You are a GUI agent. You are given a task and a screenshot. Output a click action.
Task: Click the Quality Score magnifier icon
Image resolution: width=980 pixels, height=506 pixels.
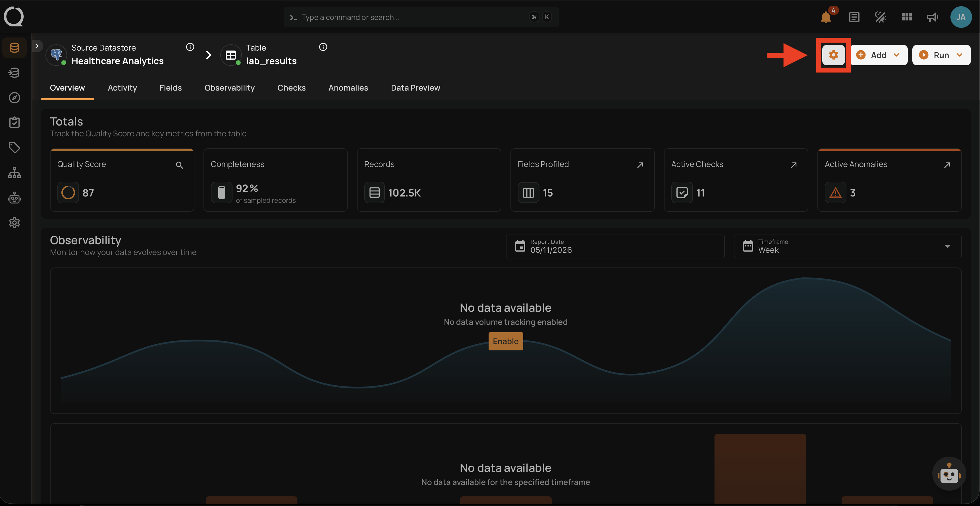[x=179, y=165]
